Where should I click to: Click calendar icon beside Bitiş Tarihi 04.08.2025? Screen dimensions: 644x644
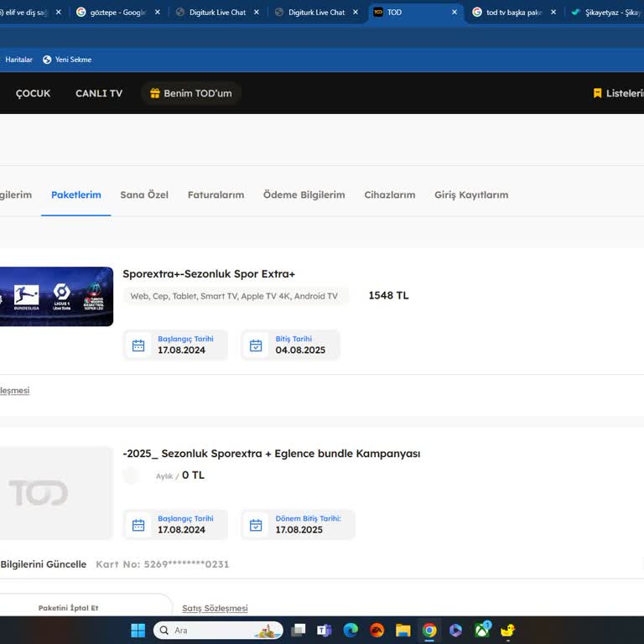[256, 345]
